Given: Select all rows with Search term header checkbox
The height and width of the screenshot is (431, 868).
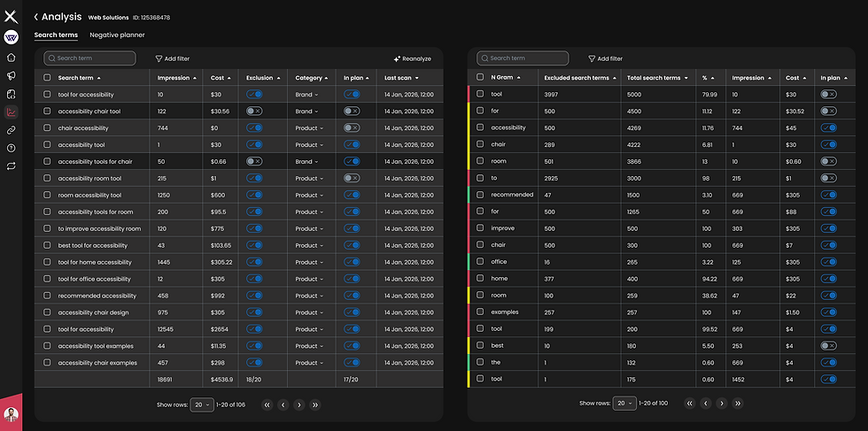Looking at the screenshot, I should [x=47, y=78].
